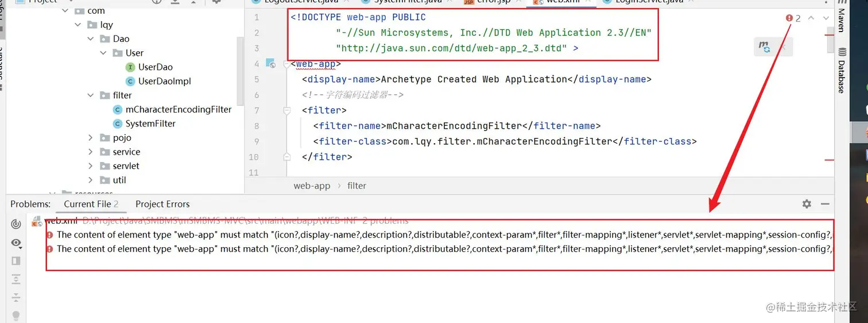The height and width of the screenshot is (323, 868).
Task: Click gutter icon on line 4
Action: click(x=271, y=64)
